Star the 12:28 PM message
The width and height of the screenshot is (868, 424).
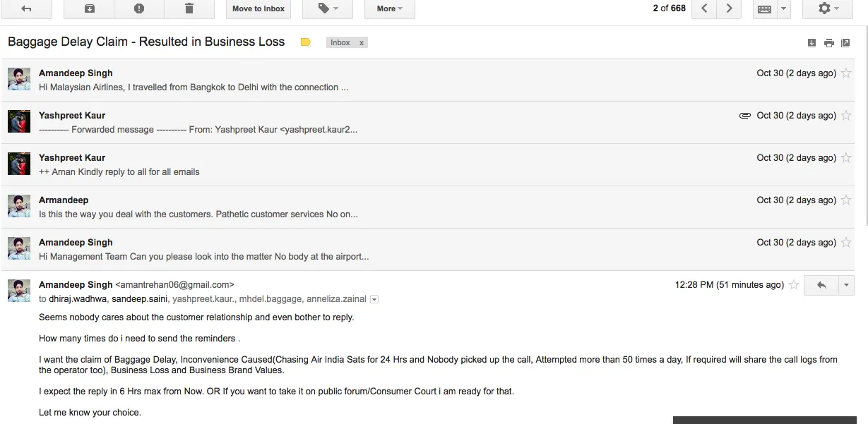click(794, 285)
